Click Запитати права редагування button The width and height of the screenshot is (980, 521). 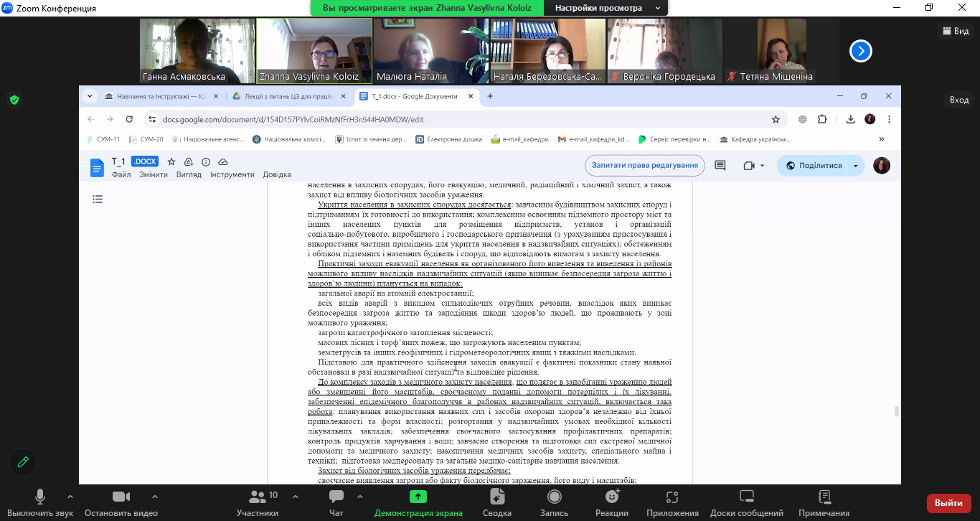645,165
